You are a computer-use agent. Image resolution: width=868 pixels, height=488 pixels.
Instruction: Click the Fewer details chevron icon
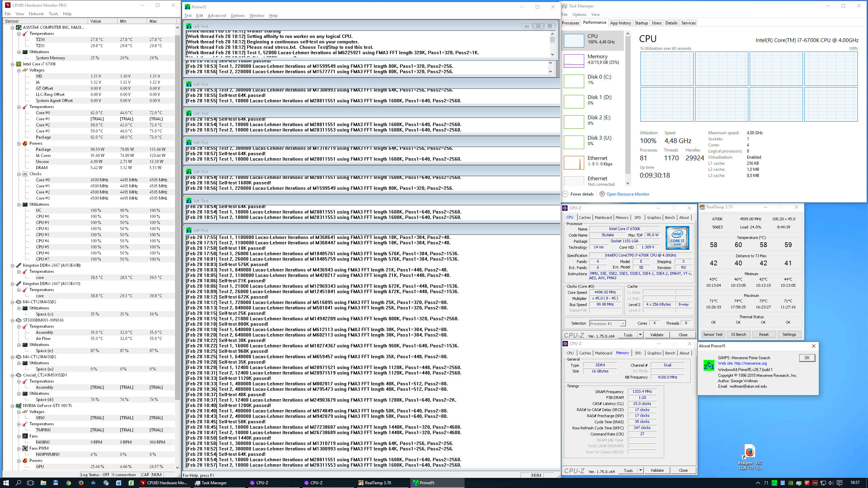[x=565, y=194]
